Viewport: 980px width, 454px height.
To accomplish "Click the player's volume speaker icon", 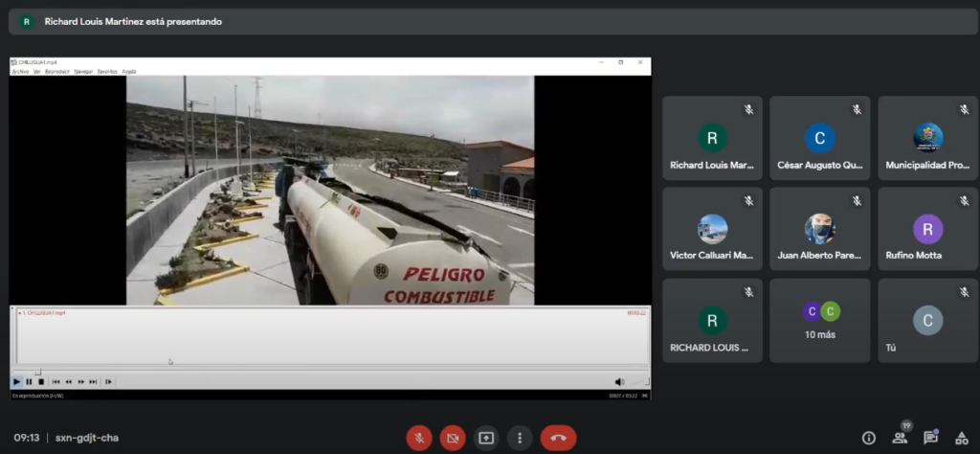I will tap(619, 381).
